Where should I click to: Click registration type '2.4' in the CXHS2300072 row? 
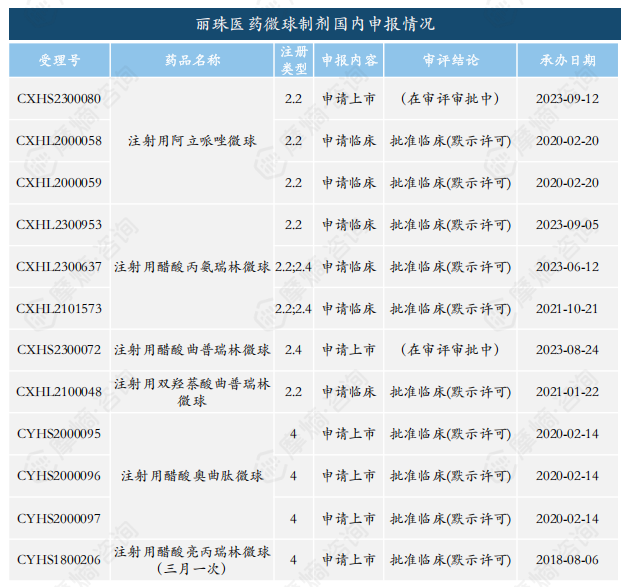(293, 350)
